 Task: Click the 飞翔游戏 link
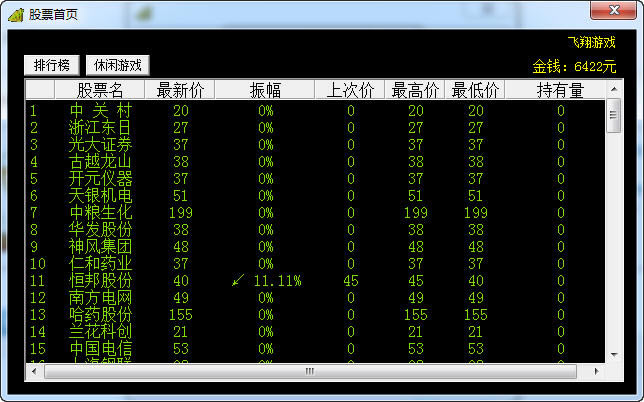pyautogui.click(x=591, y=43)
